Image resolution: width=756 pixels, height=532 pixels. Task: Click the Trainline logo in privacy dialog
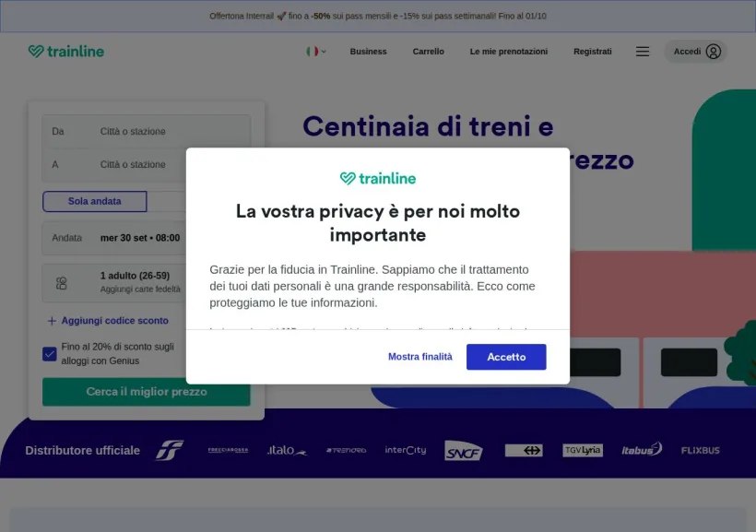[377, 179]
